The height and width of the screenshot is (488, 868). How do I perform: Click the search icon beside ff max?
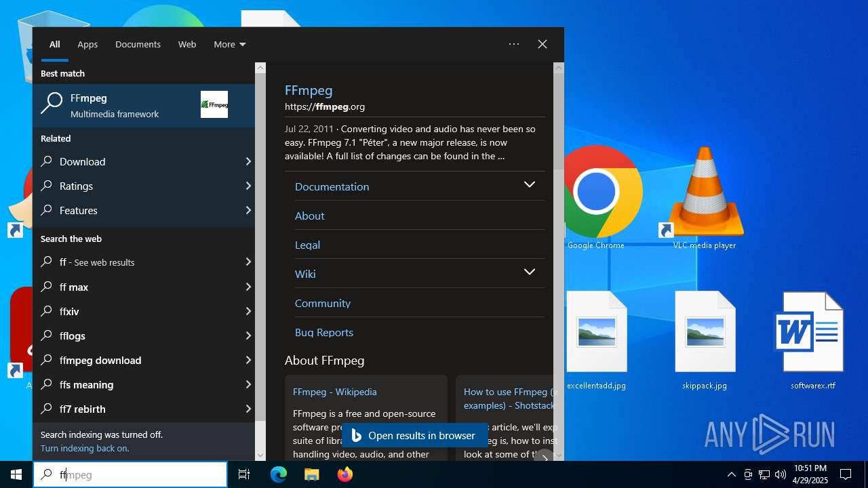(x=47, y=287)
